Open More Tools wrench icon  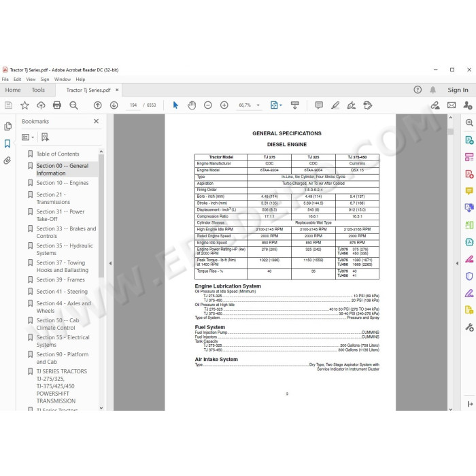click(x=469, y=327)
